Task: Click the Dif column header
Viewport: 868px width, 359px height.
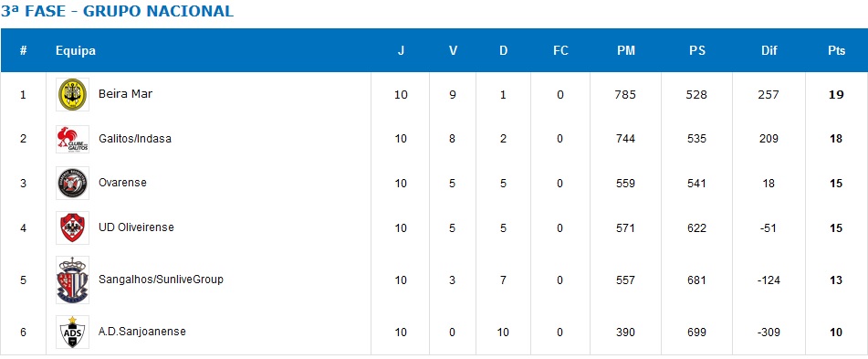Action: point(769,50)
